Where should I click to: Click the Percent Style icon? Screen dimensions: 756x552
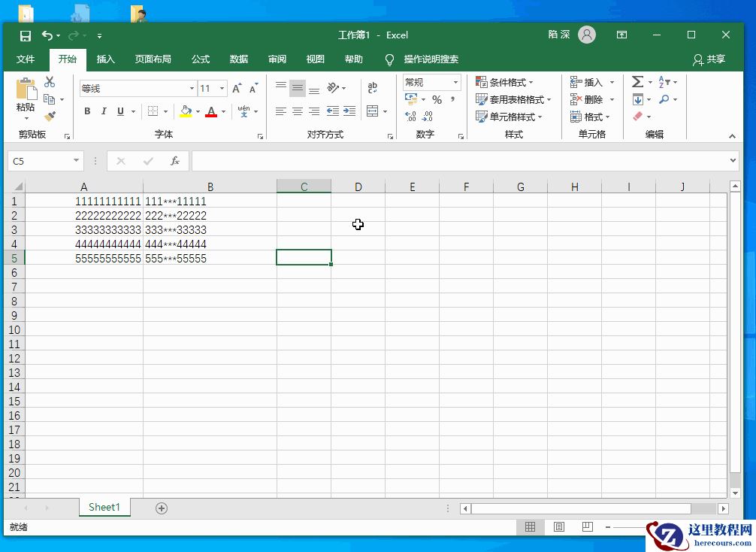437,100
